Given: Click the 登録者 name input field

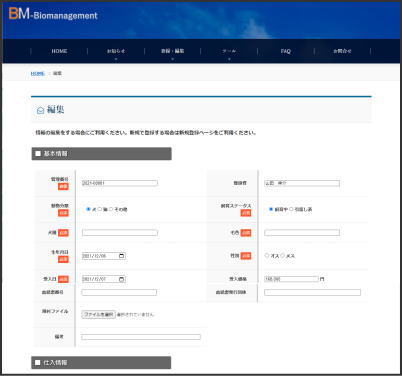Looking at the screenshot, I should (x=302, y=183).
